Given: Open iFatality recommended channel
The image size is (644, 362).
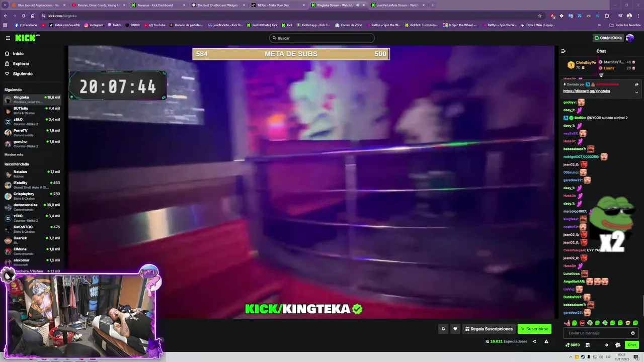Looking at the screenshot, I should point(32,185).
